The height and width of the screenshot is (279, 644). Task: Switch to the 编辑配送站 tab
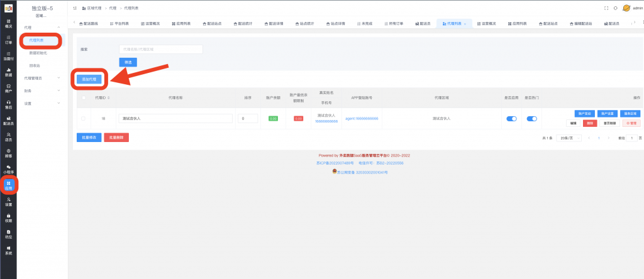(x=580, y=24)
